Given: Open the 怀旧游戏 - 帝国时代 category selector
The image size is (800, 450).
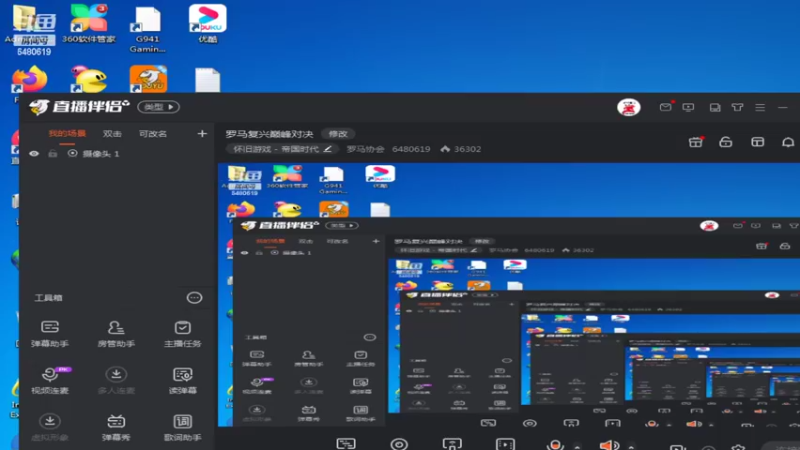Looking at the screenshot, I should (x=282, y=149).
